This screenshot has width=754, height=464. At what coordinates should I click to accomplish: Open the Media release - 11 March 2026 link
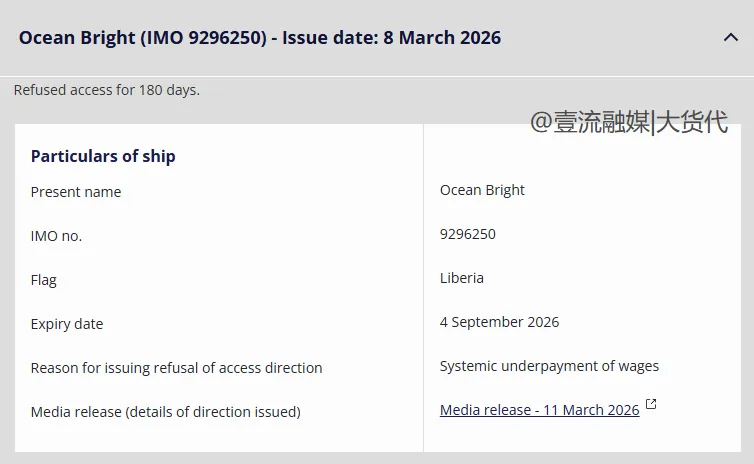pyautogui.click(x=539, y=410)
